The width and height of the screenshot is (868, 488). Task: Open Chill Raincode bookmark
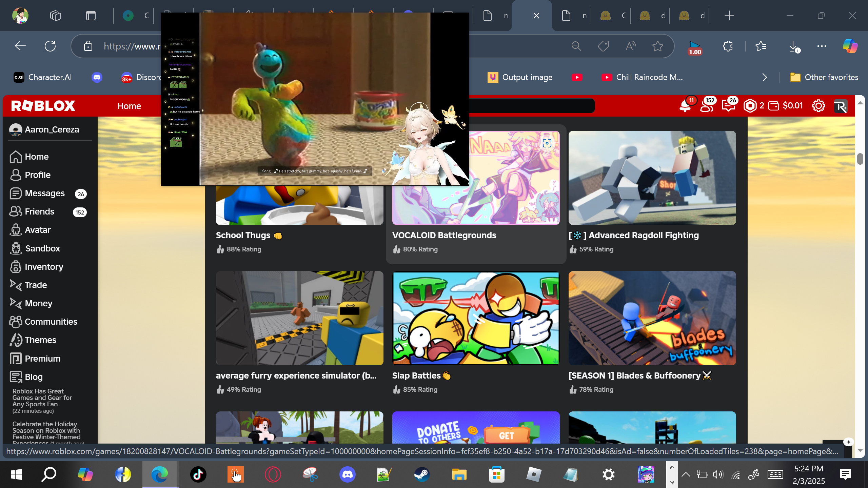click(642, 77)
